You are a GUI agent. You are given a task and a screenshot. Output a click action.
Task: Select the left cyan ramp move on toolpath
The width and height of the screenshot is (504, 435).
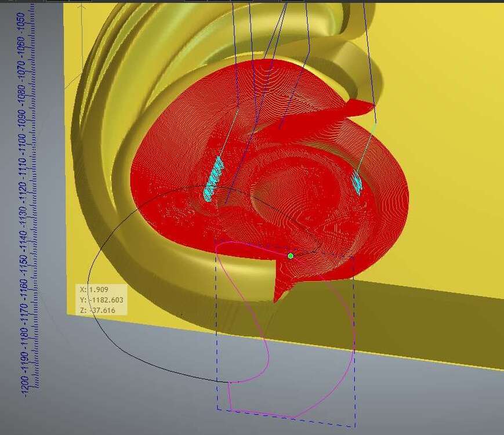(x=213, y=180)
